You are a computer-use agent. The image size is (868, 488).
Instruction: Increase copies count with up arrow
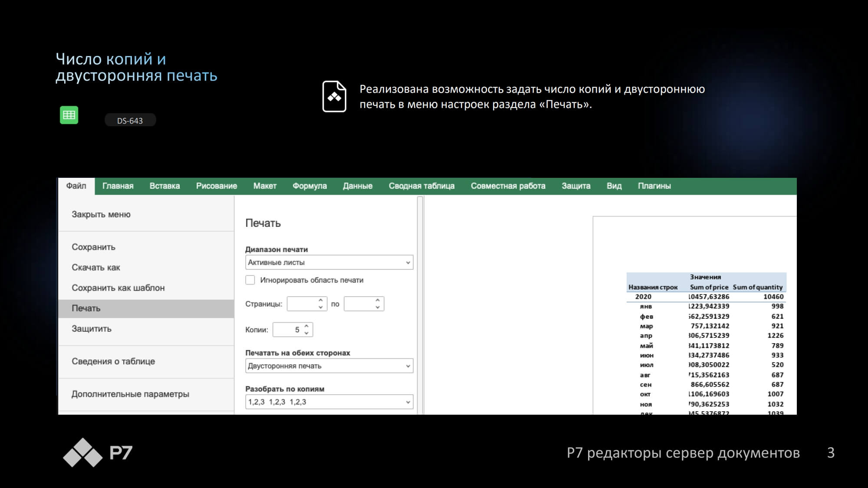[x=306, y=326]
